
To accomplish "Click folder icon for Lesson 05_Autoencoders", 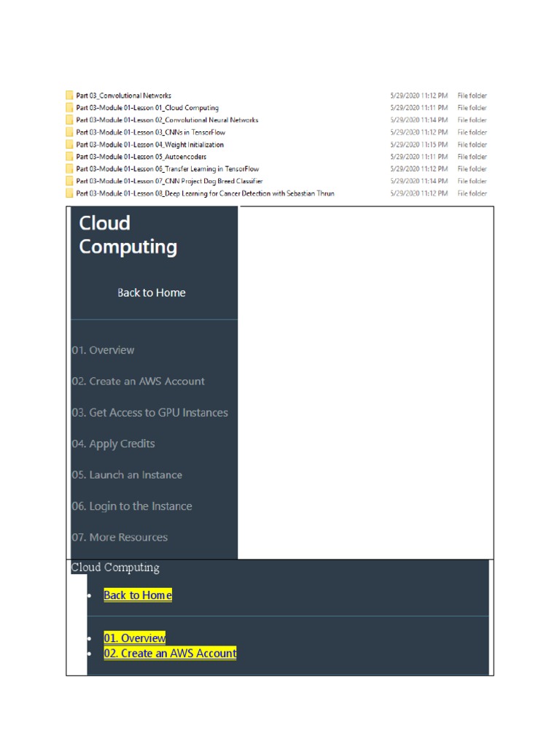I will (x=69, y=157).
